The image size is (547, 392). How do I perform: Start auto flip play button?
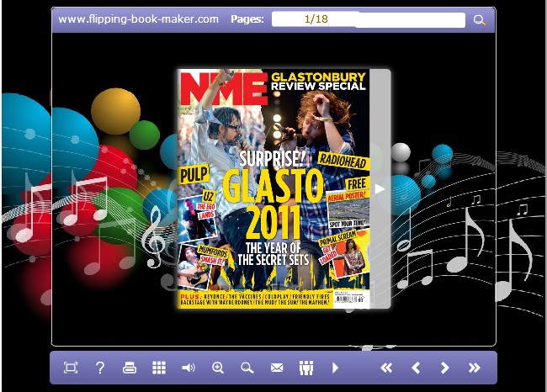[335, 368]
